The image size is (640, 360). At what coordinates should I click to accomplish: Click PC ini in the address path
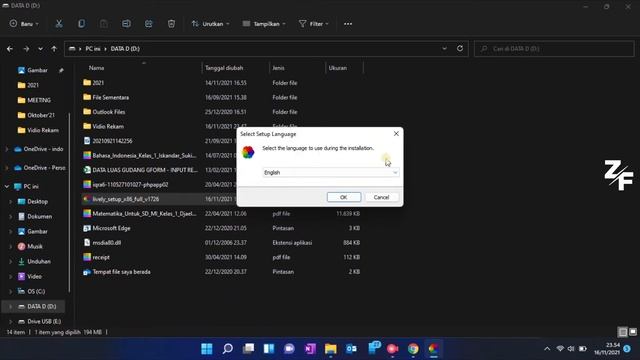pos(93,49)
